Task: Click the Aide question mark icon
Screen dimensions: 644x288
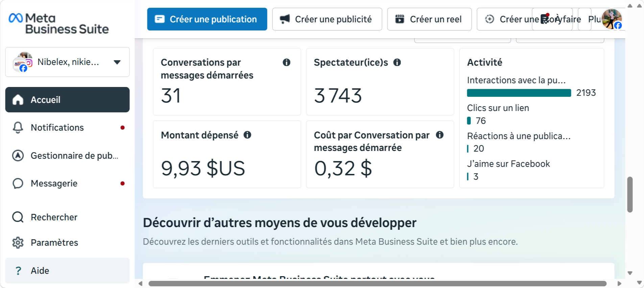Action: pyautogui.click(x=18, y=270)
